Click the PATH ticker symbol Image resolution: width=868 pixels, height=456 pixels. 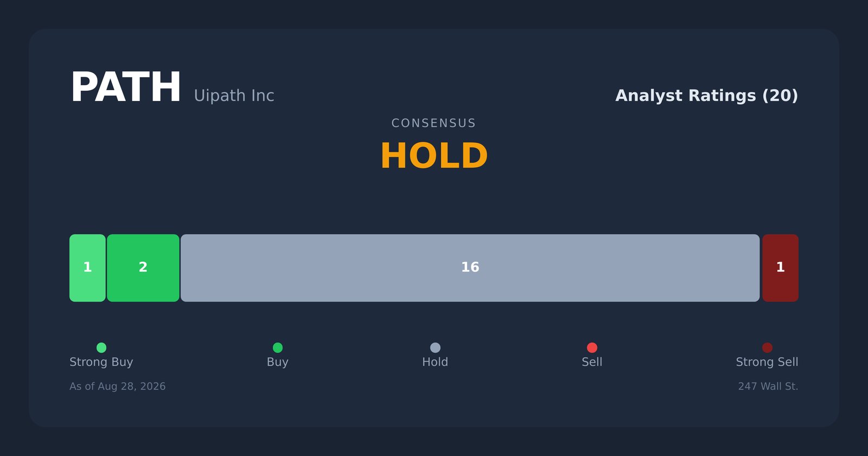[126, 88]
